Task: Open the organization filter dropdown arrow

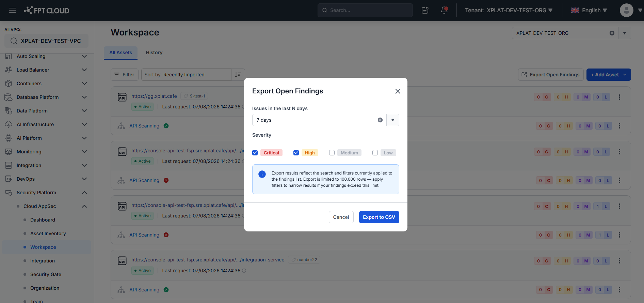Action: (x=625, y=33)
